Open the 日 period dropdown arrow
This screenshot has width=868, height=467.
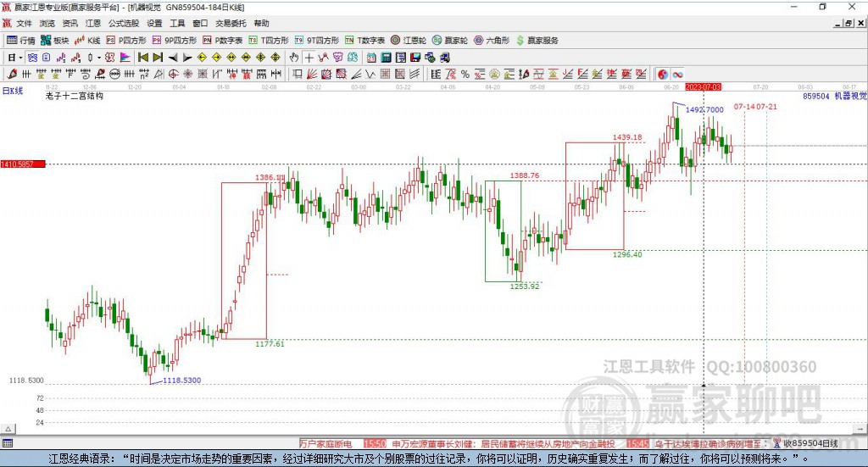[20, 58]
